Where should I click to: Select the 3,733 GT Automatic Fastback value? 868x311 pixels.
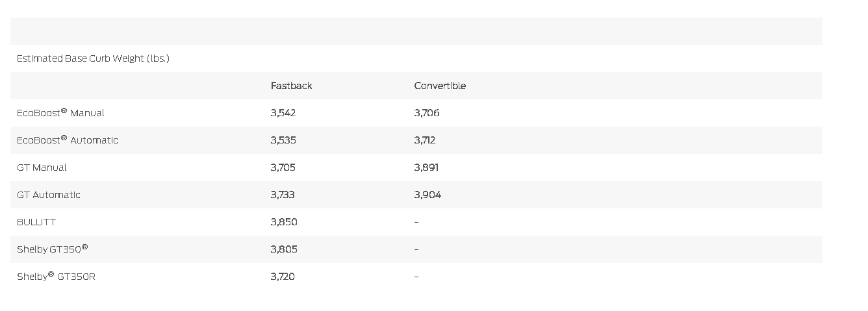[x=283, y=195]
